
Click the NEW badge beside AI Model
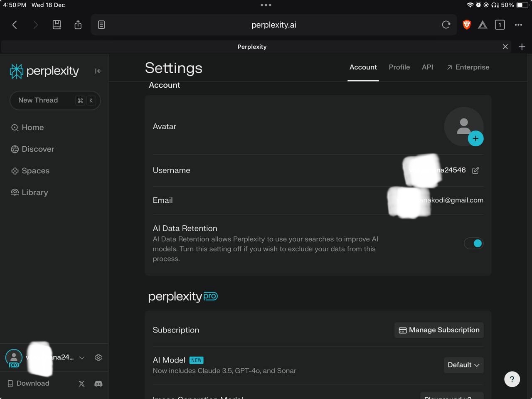[x=197, y=360]
